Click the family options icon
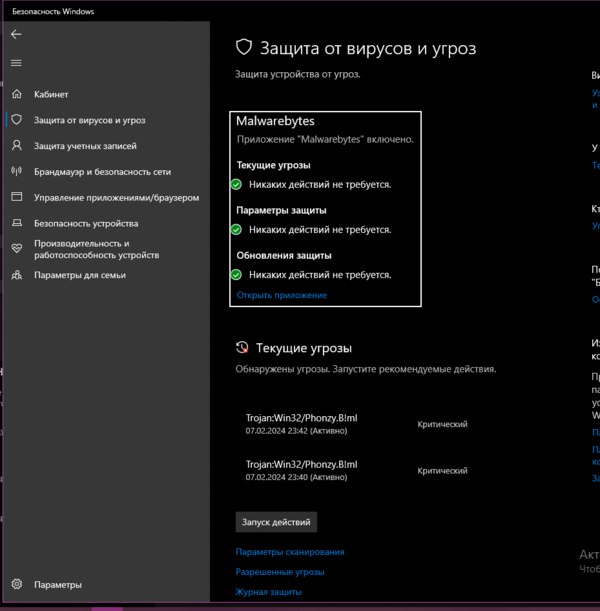 (16, 275)
